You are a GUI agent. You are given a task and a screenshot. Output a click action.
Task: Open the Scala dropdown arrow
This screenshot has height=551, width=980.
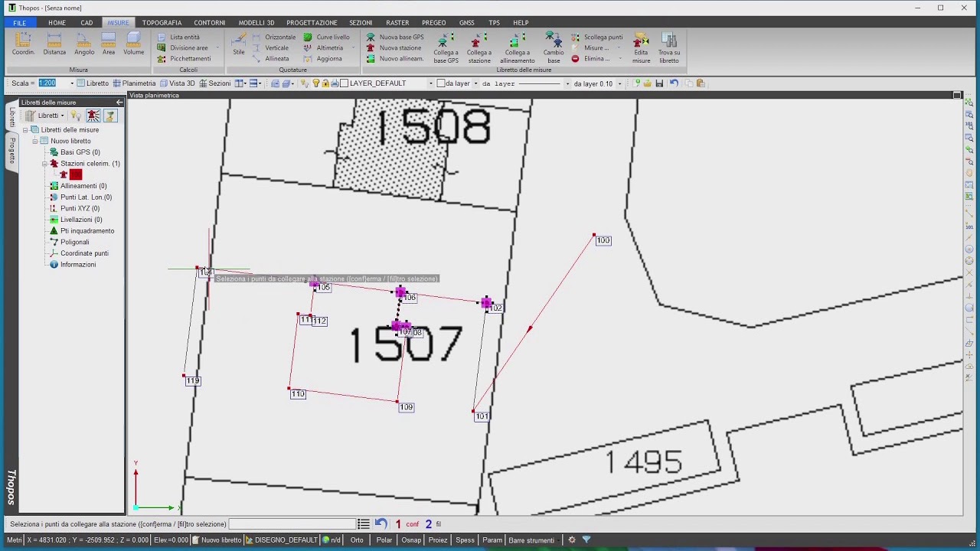tap(72, 83)
